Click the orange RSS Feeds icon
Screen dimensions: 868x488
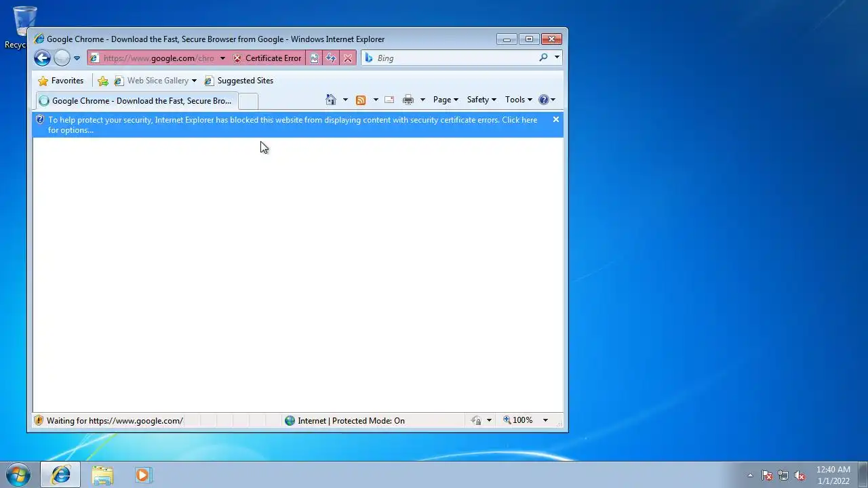click(361, 100)
